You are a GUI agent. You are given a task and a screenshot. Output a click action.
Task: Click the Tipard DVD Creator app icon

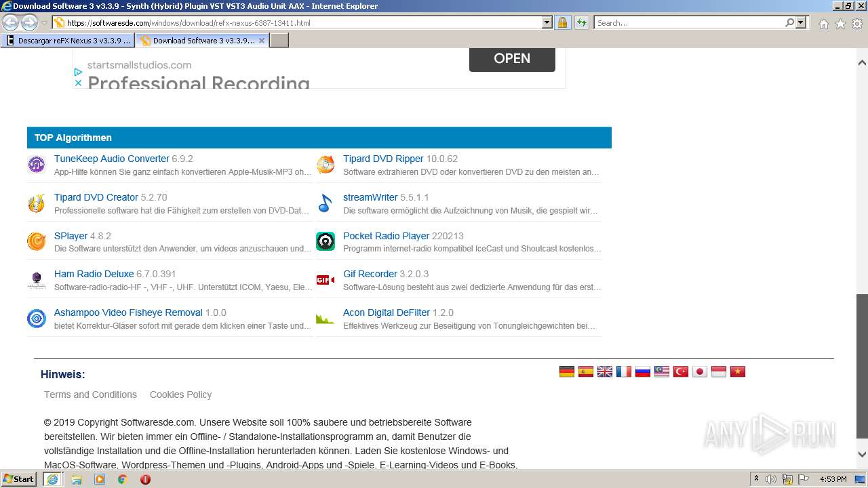[37, 203]
